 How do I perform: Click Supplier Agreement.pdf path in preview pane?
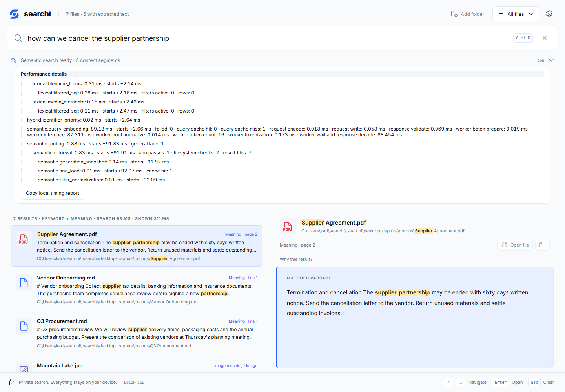coord(383,231)
